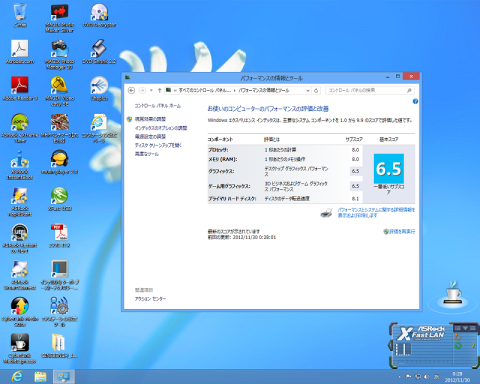Image resolution: width=480 pixels, height=384 pixels.
Task: Open CyberLink MediaEspresso shortcut
Action: 20,348
